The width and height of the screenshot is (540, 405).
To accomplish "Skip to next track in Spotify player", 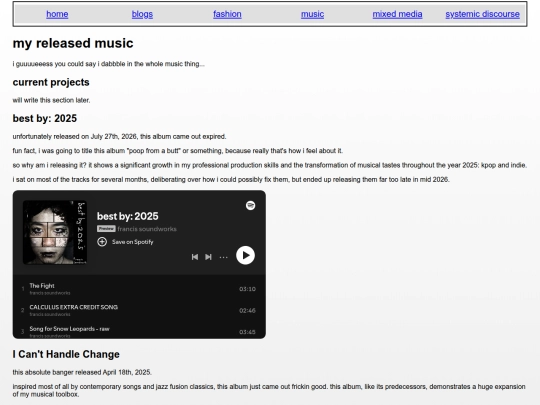I will coord(208,257).
